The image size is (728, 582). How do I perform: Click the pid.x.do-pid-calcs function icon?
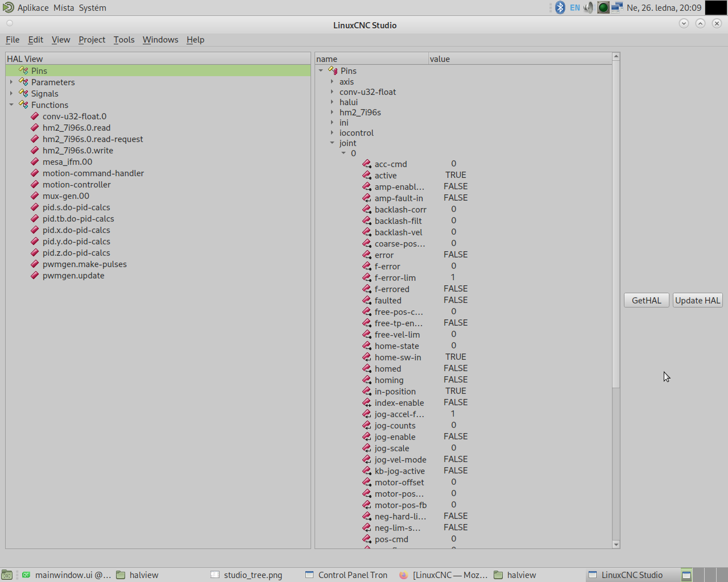pos(35,230)
